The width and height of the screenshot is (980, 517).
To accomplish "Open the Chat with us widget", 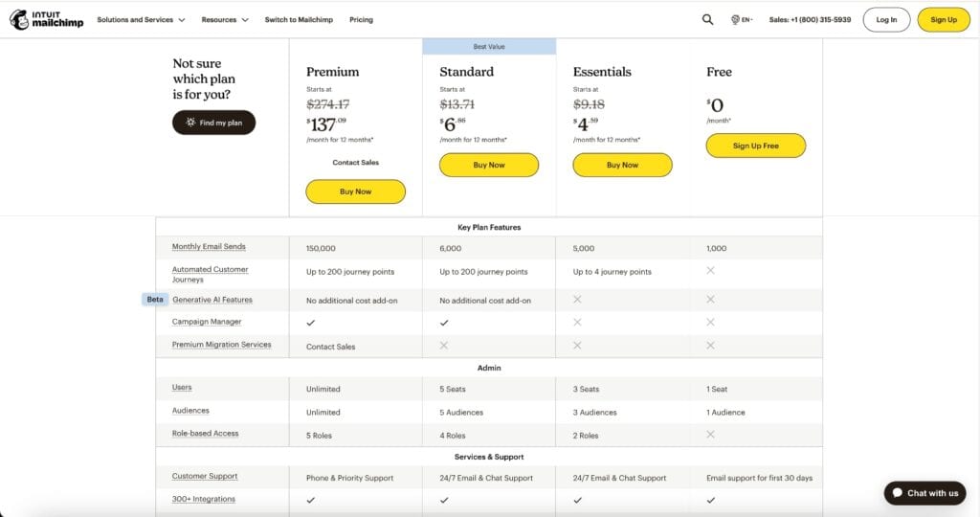I will 925,493.
